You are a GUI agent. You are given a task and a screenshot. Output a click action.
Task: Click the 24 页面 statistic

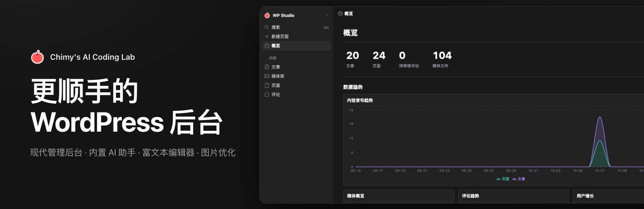(379, 59)
